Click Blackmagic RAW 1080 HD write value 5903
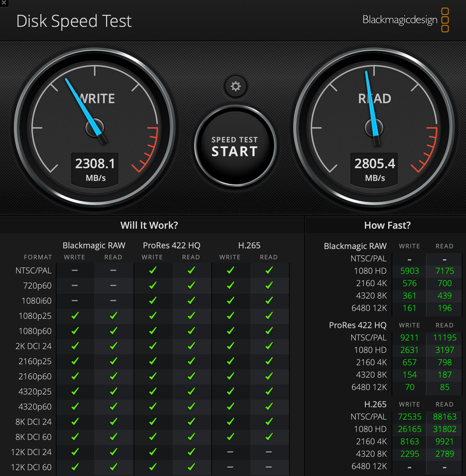The height and width of the screenshot is (476, 466). (x=409, y=271)
